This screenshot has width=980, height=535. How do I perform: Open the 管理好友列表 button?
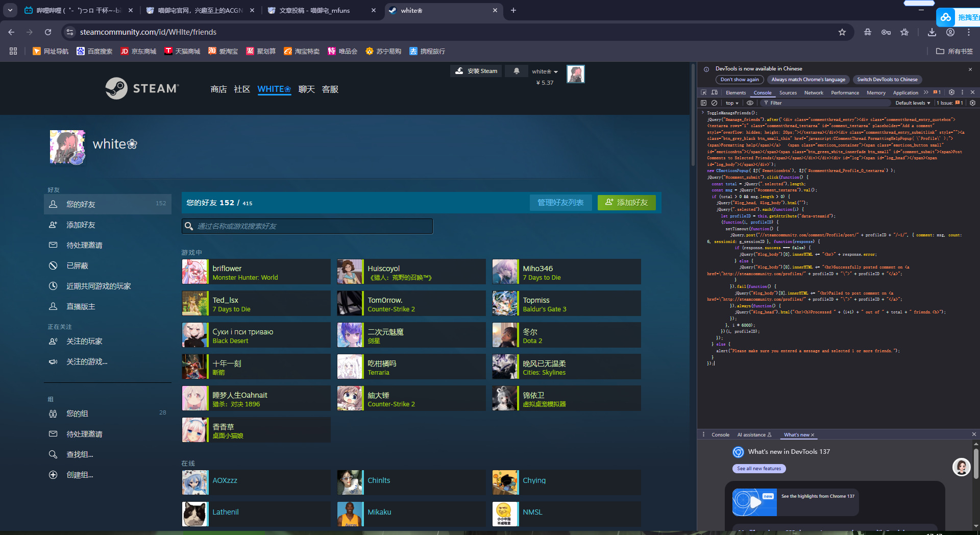pyautogui.click(x=560, y=203)
